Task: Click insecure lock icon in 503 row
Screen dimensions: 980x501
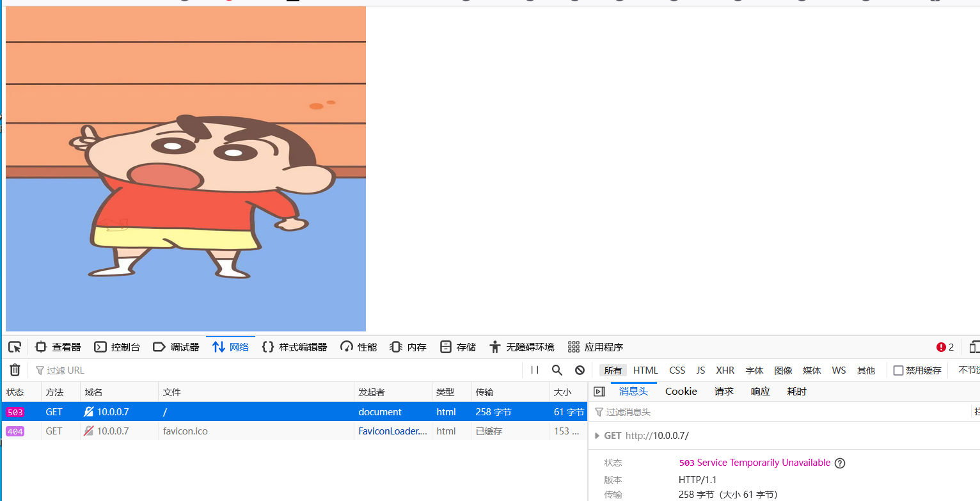Action: click(x=89, y=412)
